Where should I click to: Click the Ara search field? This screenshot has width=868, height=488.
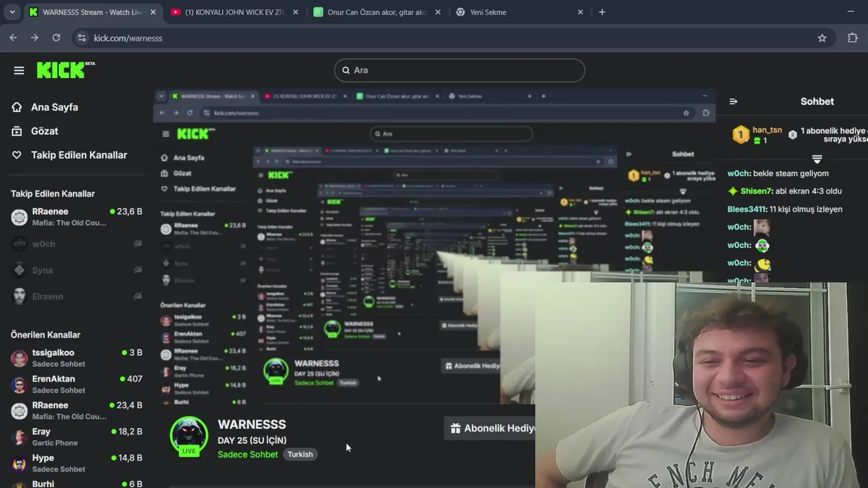(459, 70)
